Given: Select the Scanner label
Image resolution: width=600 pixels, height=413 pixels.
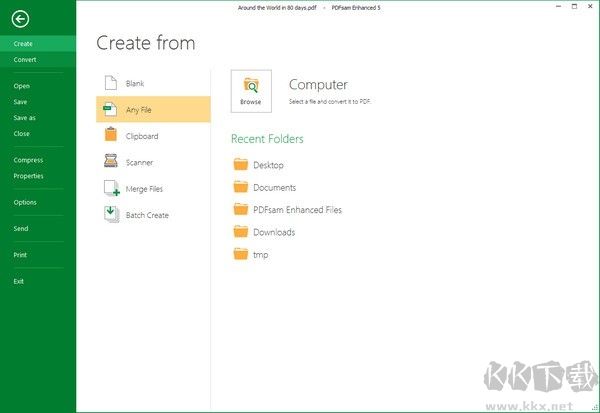Looking at the screenshot, I should pos(139,163).
